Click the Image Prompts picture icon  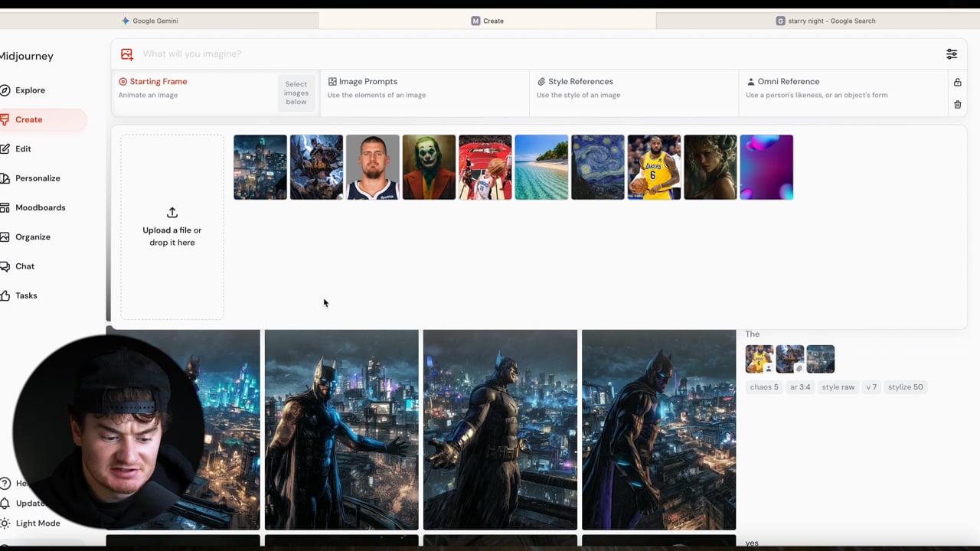point(332,81)
